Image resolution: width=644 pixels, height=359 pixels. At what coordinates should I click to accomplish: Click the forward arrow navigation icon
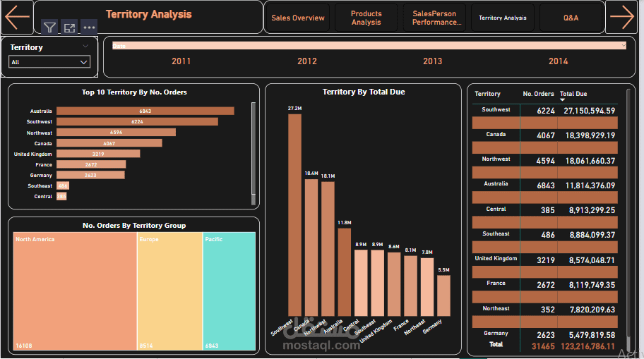(x=622, y=17)
